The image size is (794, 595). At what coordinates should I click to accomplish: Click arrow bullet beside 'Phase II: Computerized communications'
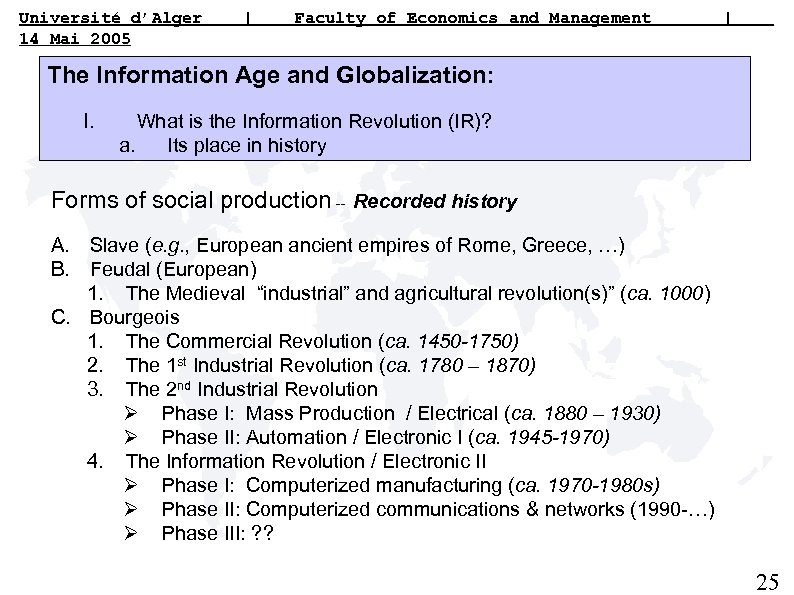point(131,509)
